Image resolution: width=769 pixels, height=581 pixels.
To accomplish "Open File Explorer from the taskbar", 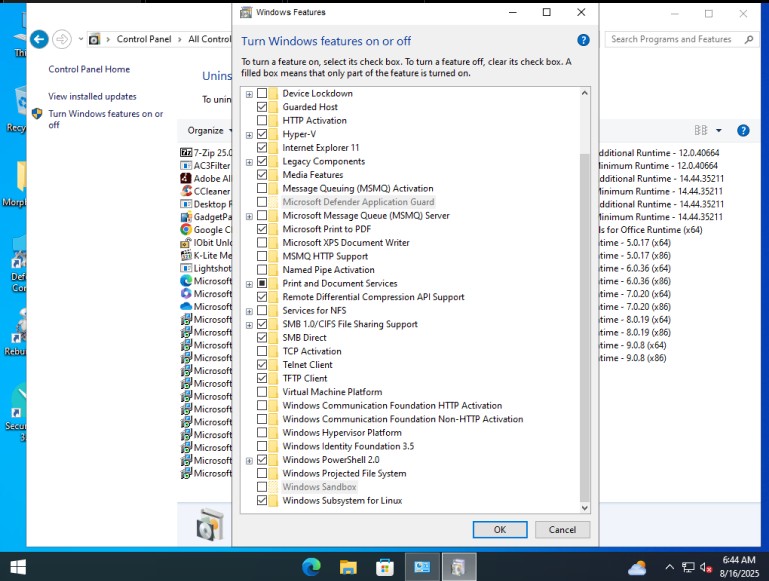I will [348, 567].
